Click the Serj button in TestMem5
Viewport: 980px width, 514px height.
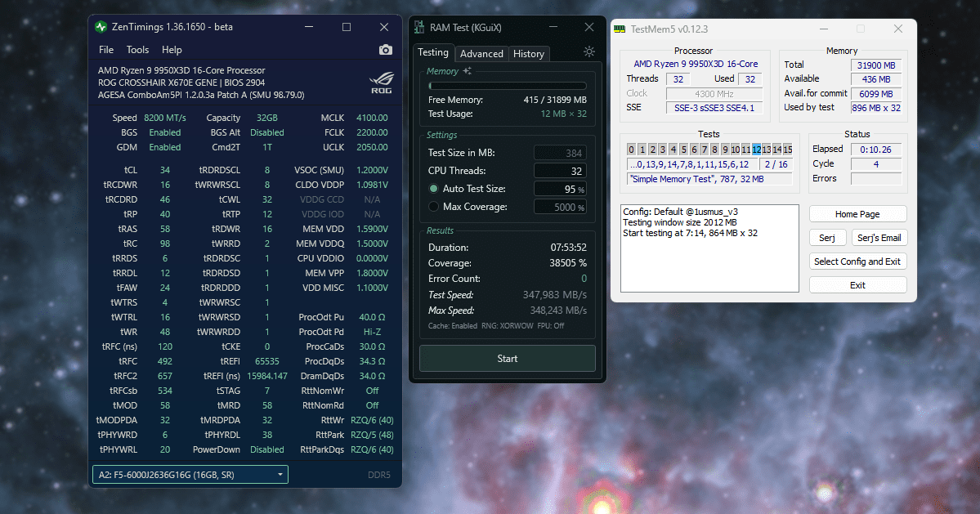pyautogui.click(x=827, y=238)
